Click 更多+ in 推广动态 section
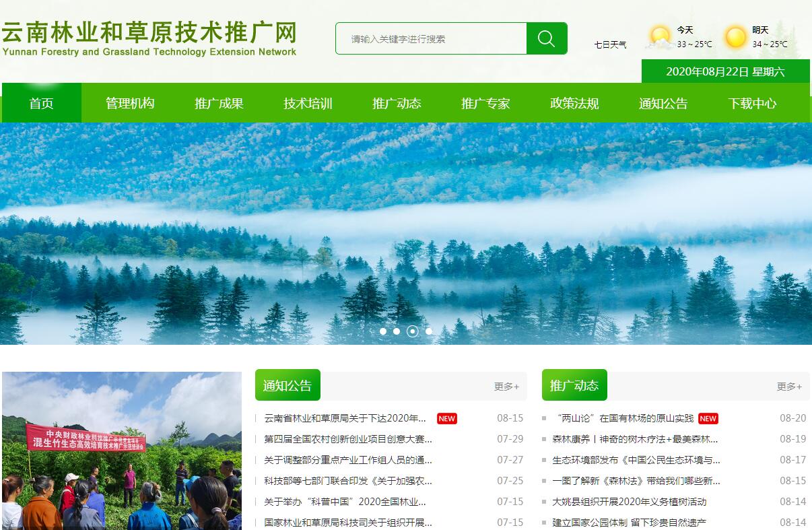 tap(789, 386)
